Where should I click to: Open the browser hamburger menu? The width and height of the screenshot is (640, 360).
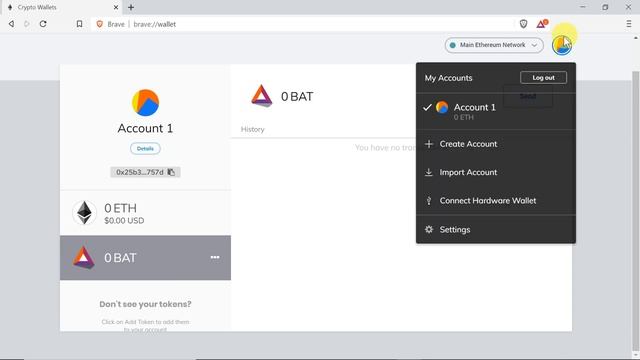coord(629,24)
